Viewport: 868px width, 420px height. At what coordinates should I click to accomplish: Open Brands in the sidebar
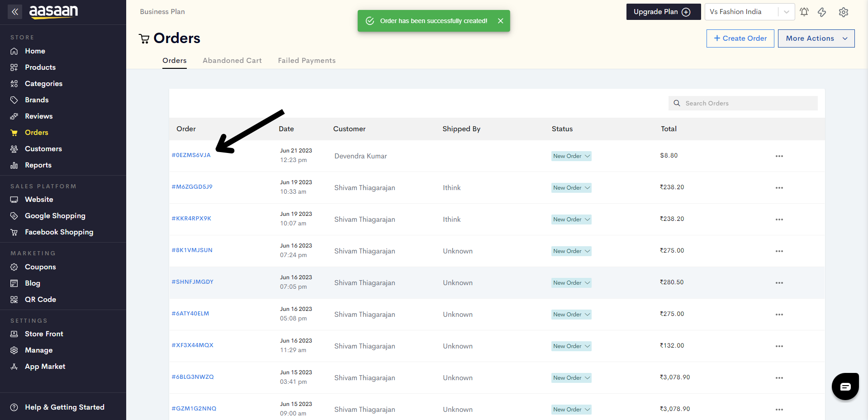point(37,100)
